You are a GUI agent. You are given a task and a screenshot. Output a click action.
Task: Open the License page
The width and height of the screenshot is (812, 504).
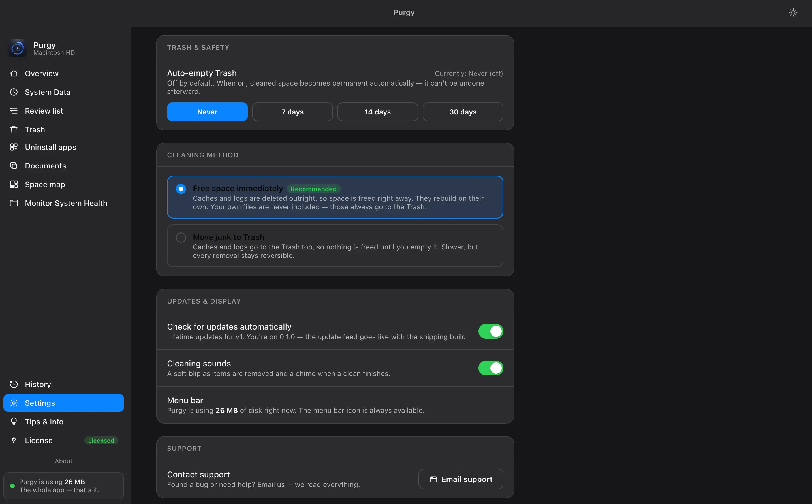[x=64, y=440]
